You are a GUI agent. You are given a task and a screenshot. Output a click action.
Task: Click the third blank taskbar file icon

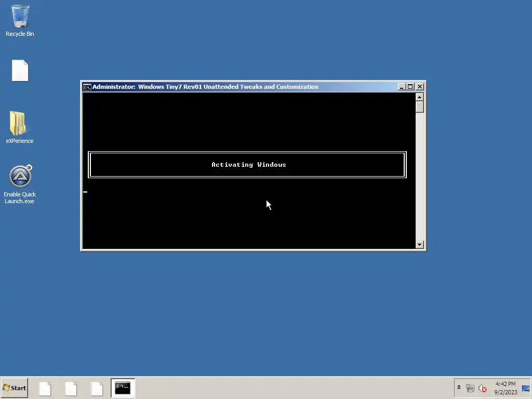[96, 388]
